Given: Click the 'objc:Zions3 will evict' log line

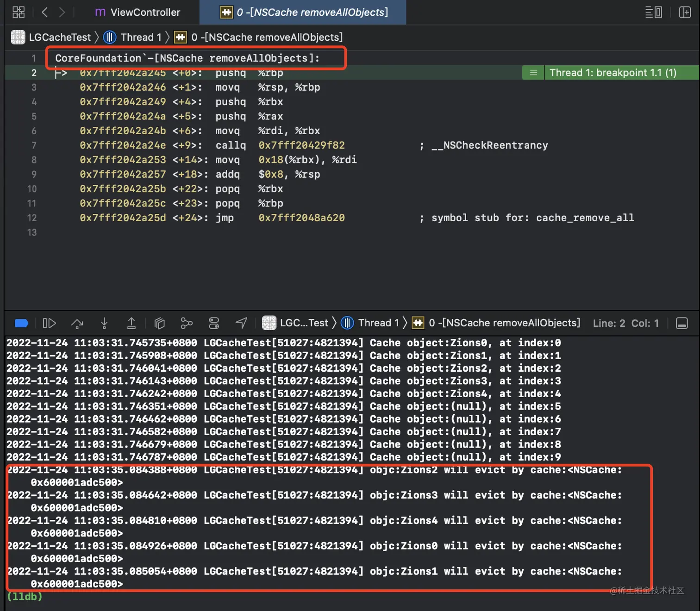Looking at the screenshot, I should [314, 502].
